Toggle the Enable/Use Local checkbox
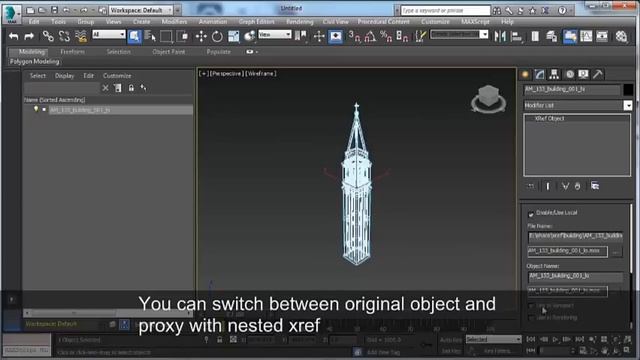The height and width of the screenshot is (360, 640). pyautogui.click(x=531, y=213)
